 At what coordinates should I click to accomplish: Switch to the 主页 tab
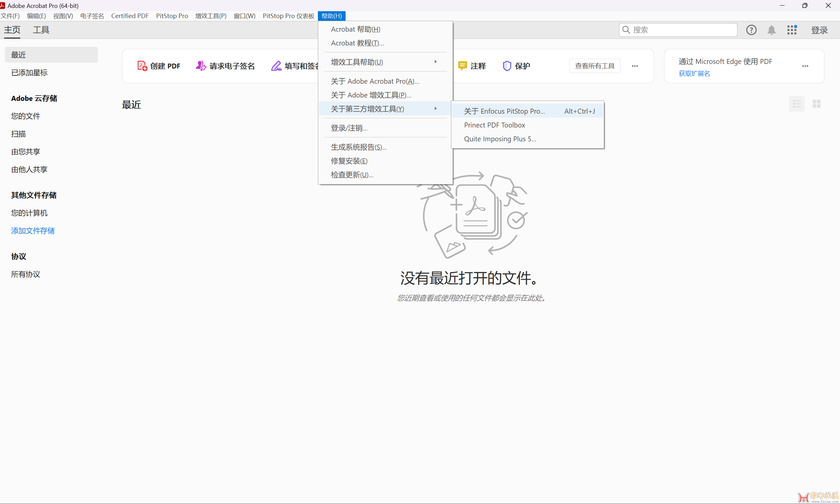[x=12, y=30]
